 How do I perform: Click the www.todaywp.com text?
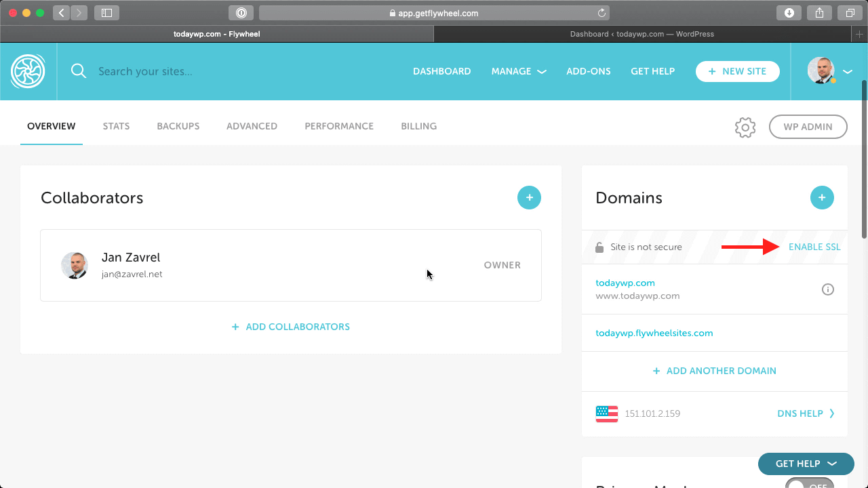point(637,296)
